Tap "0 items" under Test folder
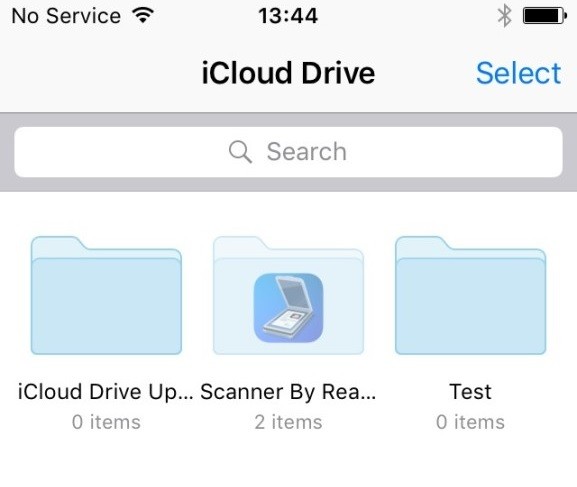The image size is (577, 487). (x=470, y=422)
